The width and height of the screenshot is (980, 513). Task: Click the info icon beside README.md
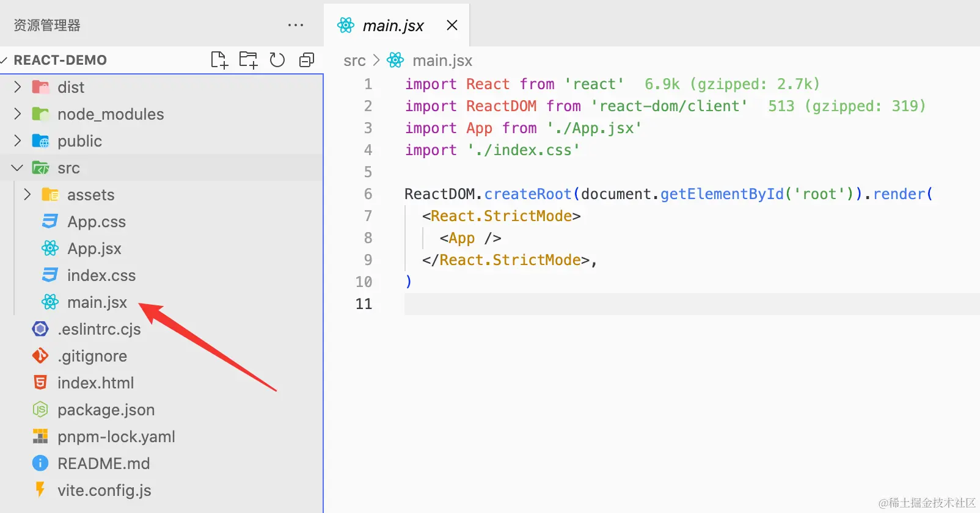coord(40,464)
